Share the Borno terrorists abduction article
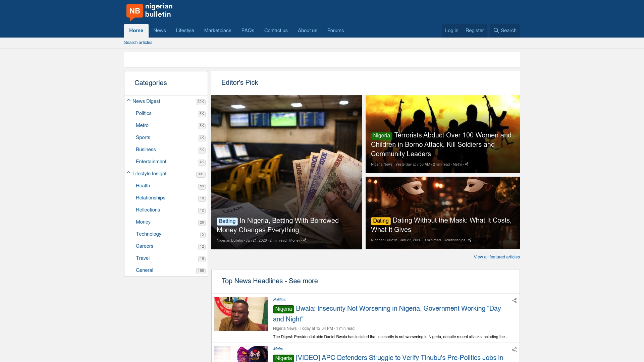This screenshot has height=362, width=644. coord(467,164)
